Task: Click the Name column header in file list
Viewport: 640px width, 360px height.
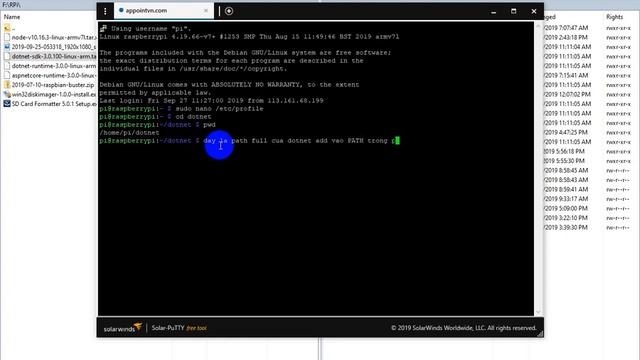Action: click(12, 17)
